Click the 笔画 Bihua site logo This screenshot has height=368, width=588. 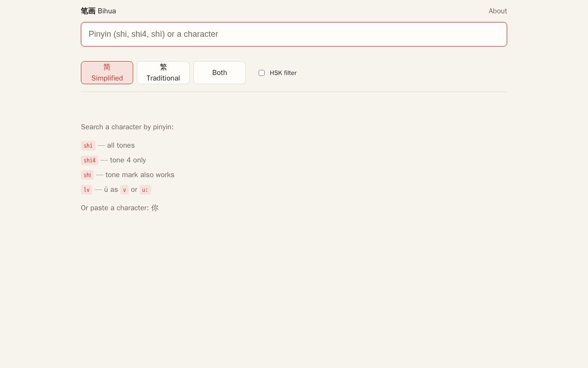click(98, 11)
